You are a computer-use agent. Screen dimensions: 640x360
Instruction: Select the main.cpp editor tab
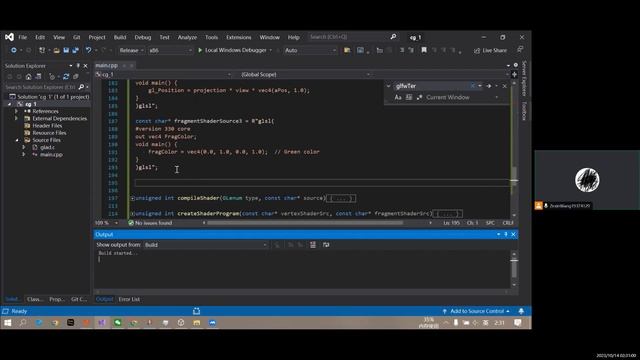click(107, 65)
